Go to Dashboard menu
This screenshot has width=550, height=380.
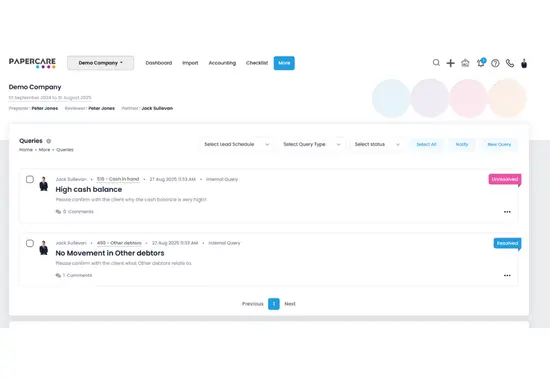point(159,63)
